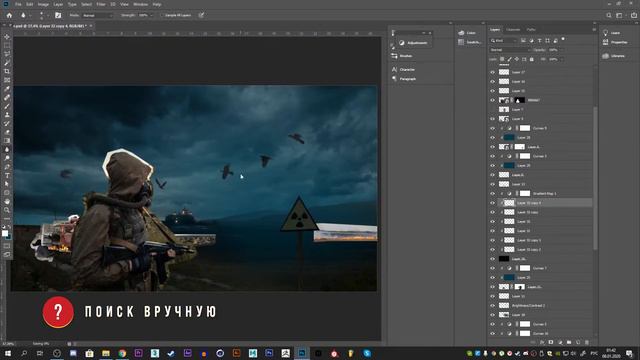Open the Strength value dropdown
Image resolution: width=640 pixels, height=360 pixels.
[x=151, y=15]
